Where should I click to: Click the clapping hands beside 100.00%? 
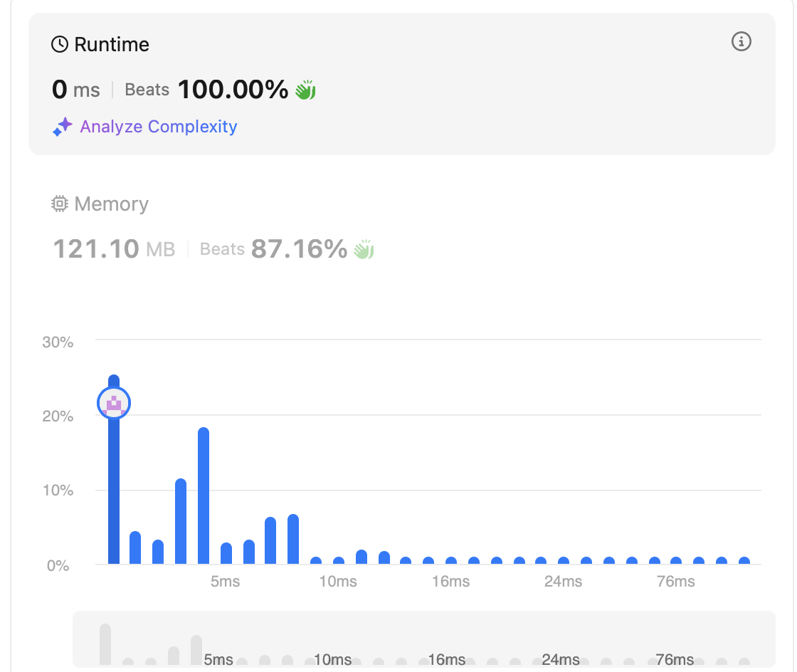[306, 90]
